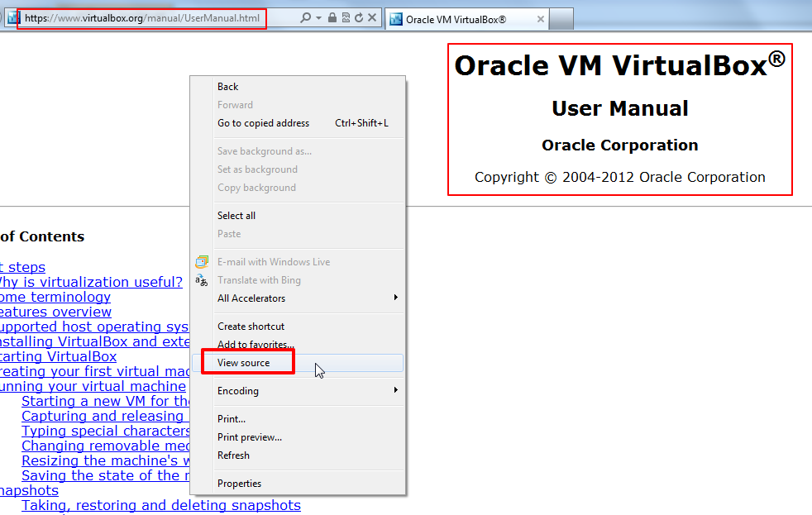Screen dimensions: 812x515
Task: Click the Translate with Bing icon
Action: (x=201, y=280)
